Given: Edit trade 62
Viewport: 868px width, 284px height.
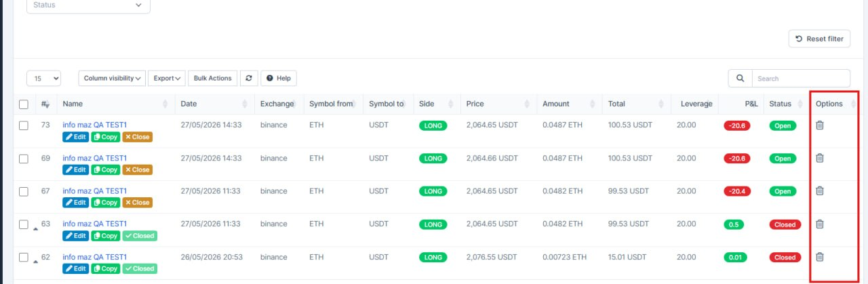Looking at the screenshot, I should tap(76, 268).
